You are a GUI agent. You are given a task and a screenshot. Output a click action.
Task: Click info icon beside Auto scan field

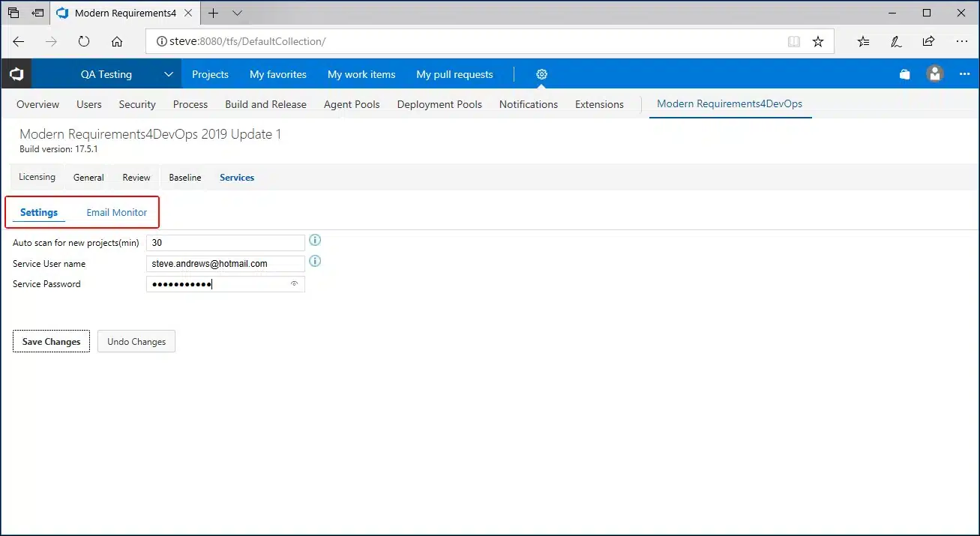[x=315, y=240]
